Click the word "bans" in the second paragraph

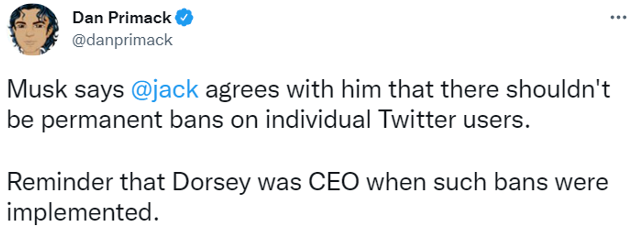point(521,182)
